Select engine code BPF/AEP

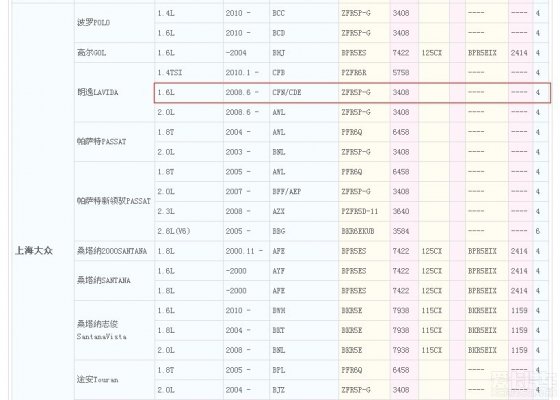[286, 191]
